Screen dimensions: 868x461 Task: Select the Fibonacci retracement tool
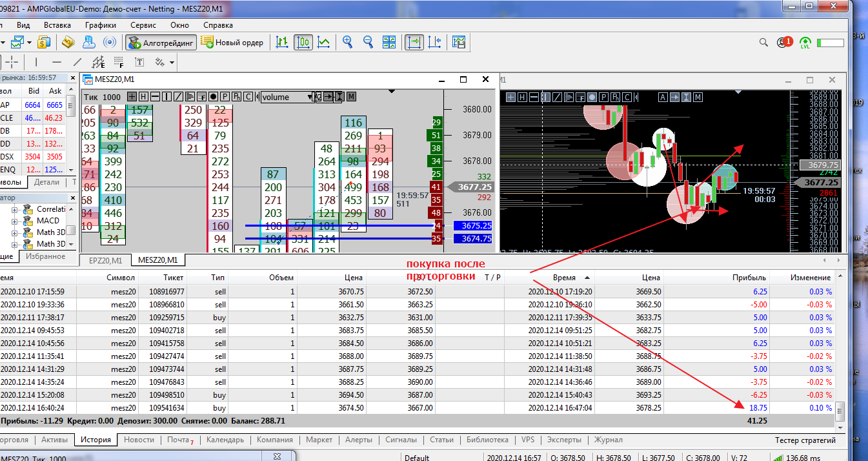click(x=119, y=62)
